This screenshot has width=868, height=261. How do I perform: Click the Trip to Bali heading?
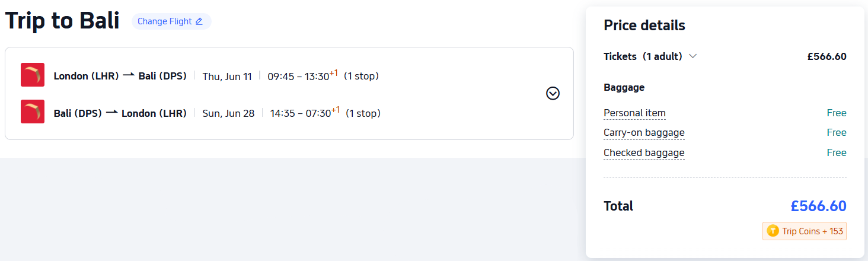[x=62, y=21]
